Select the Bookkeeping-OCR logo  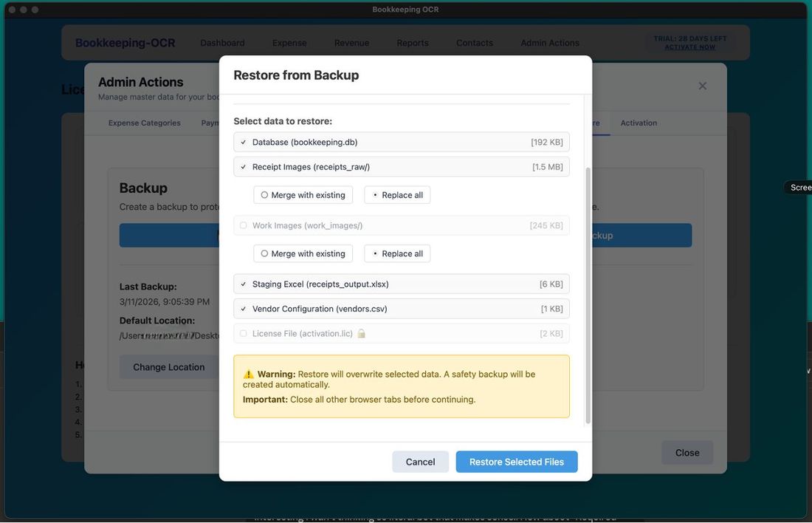point(125,42)
